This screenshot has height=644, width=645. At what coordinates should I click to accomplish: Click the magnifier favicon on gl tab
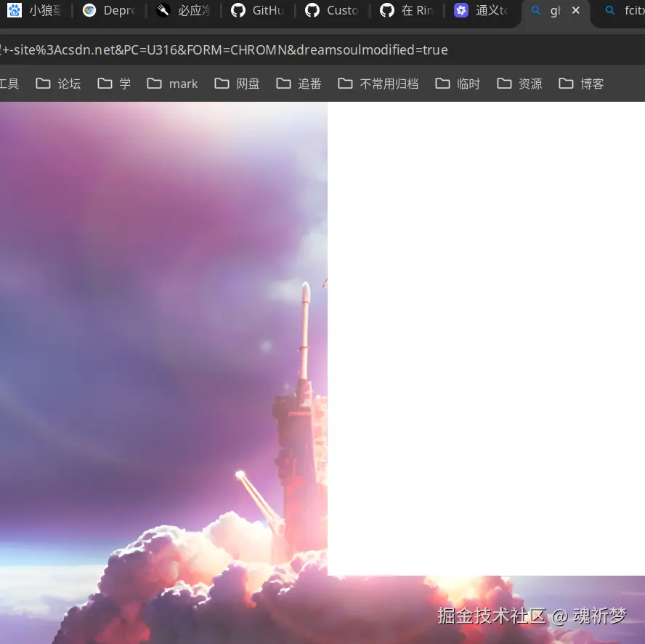click(535, 10)
